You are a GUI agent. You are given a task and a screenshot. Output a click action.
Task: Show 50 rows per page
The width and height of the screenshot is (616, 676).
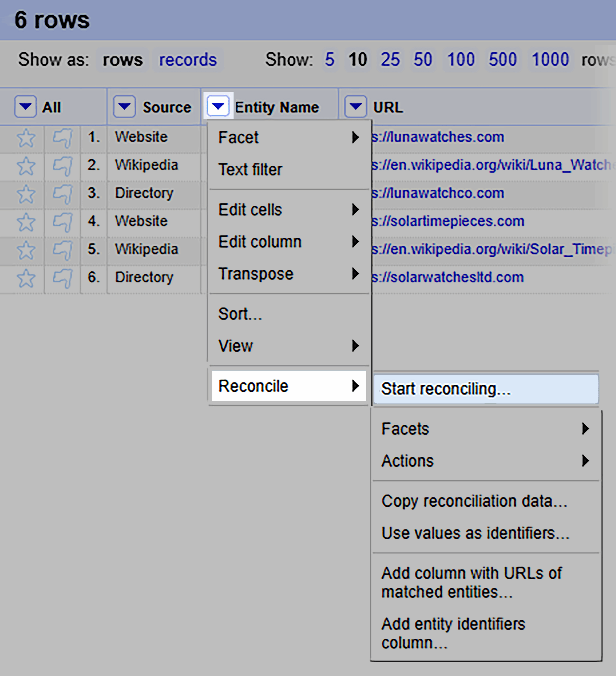[x=423, y=59]
